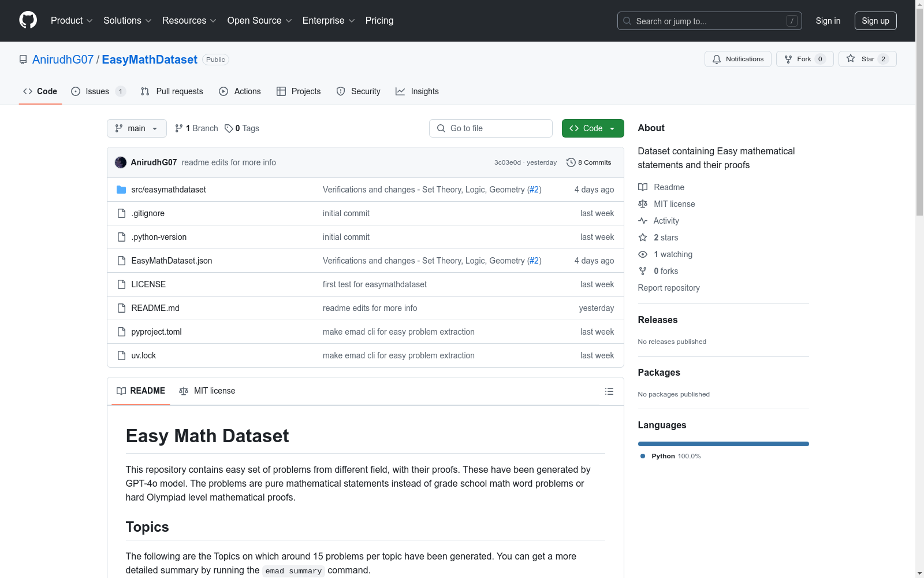
Task: Open pull request #2 link in src/easymathdataset row
Action: [534, 190]
